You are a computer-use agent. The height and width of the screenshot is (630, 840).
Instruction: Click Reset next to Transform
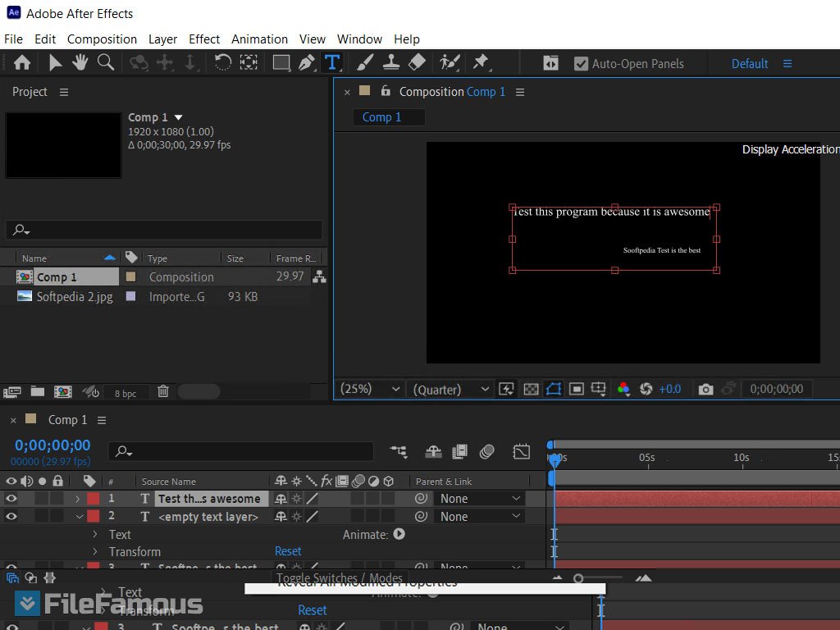[x=288, y=551]
